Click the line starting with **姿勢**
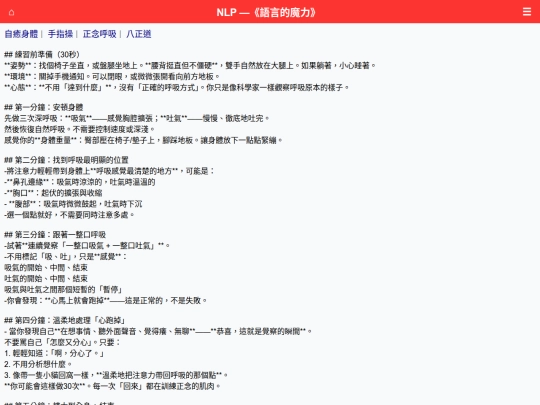Image resolution: width=540 pixels, height=405 pixels. (x=190, y=65)
